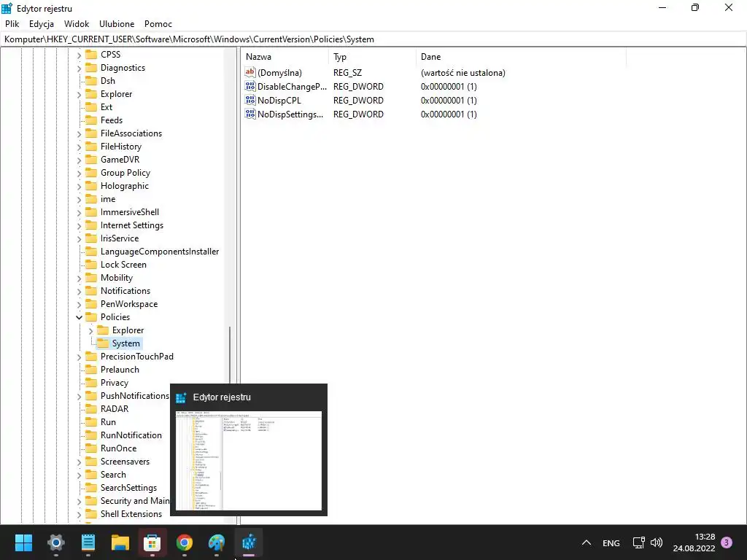
Task: Select the RunNotification key
Action: click(131, 435)
